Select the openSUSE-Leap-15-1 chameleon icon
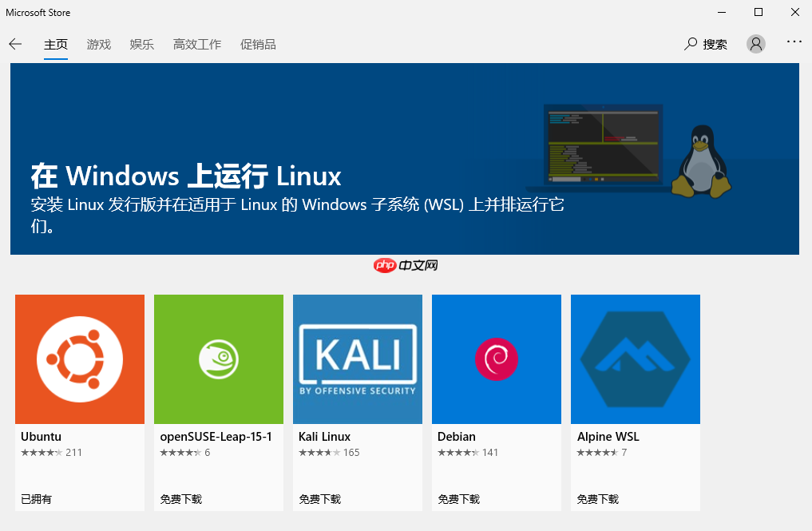This screenshot has width=812, height=531. [x=218, y=359]
